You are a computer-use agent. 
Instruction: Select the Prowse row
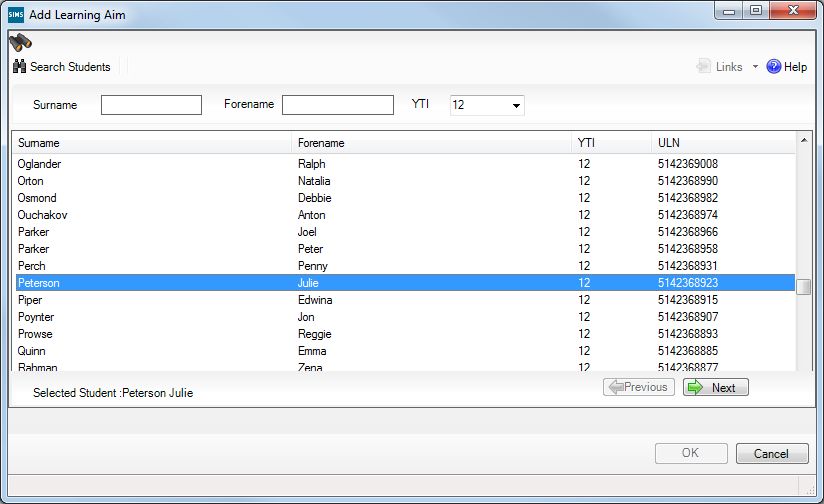click(x=405, y=334)
